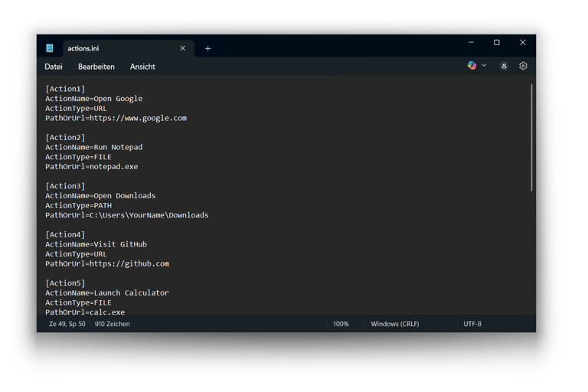Open the Datei menu
Image resolution: width=588 pixels, height=392 pixels.
[x=54, y=67]
